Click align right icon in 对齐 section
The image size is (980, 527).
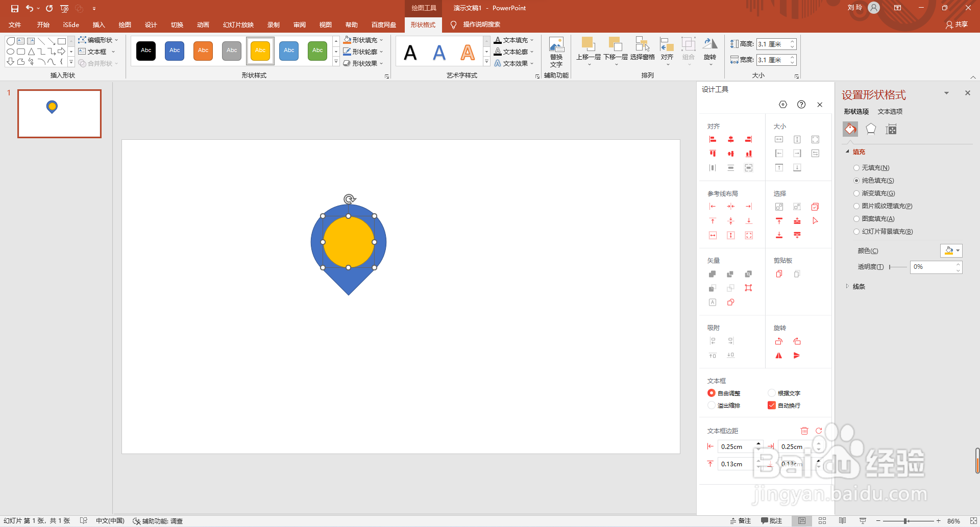tap(749, 139)
